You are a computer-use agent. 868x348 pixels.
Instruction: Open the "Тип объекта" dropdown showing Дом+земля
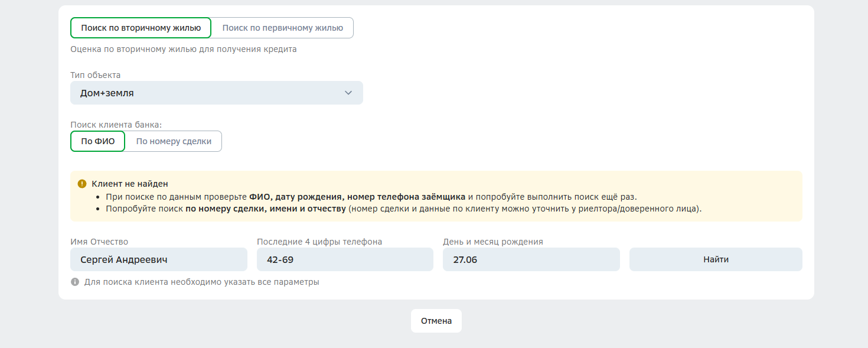point(216,93)
